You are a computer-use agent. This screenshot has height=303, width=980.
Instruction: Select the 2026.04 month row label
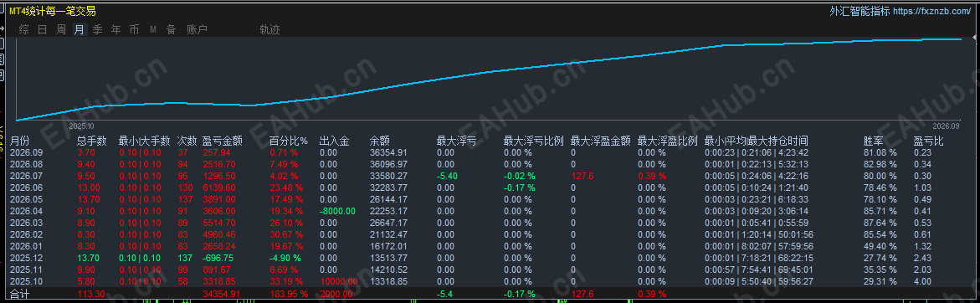[x=26, y=211]
